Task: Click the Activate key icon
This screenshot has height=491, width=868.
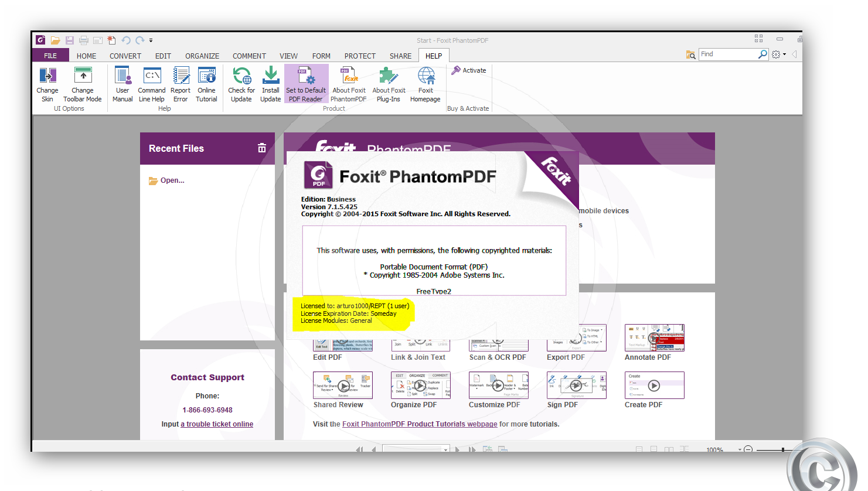Action: click(456, 70)
